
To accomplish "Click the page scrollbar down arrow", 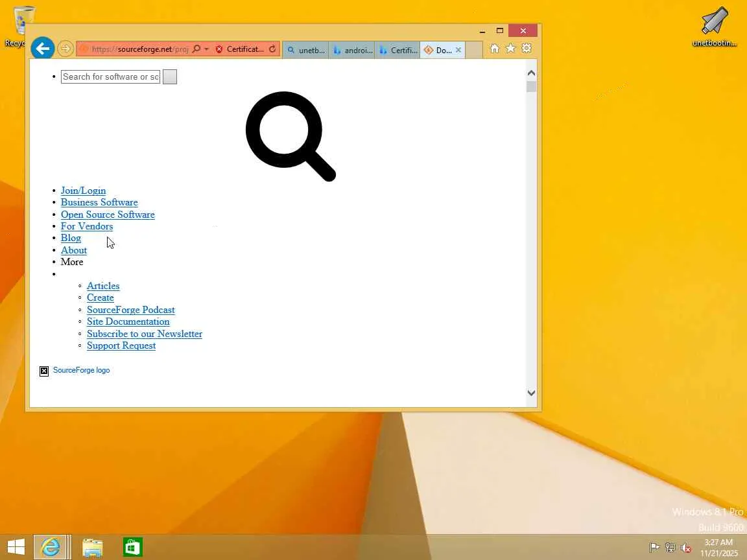I will (531, 393).
